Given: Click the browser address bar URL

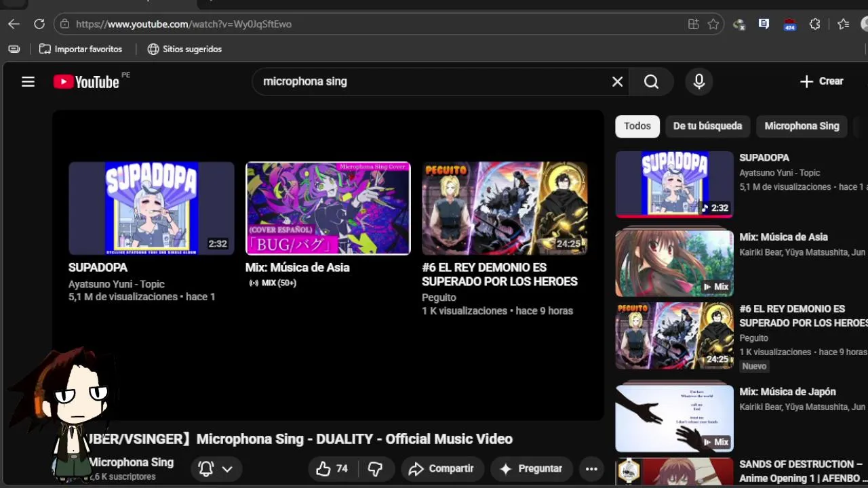Looking at the screenshot, I should pyautogui.click(x=184, y=24).
